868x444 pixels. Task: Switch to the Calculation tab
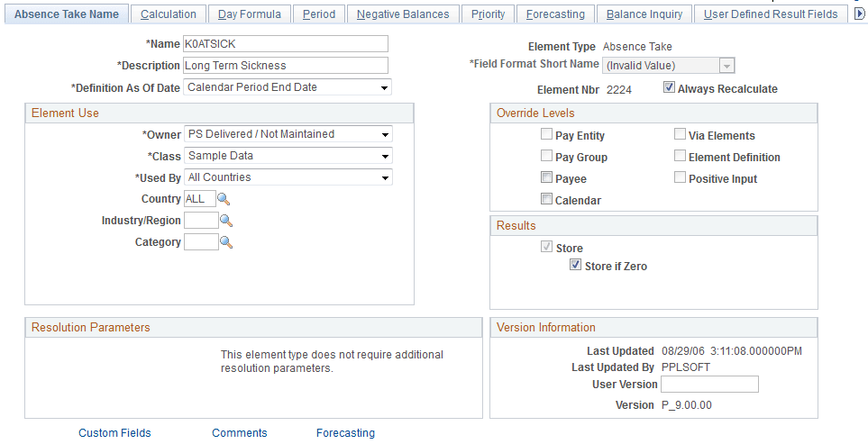[169, 14]
